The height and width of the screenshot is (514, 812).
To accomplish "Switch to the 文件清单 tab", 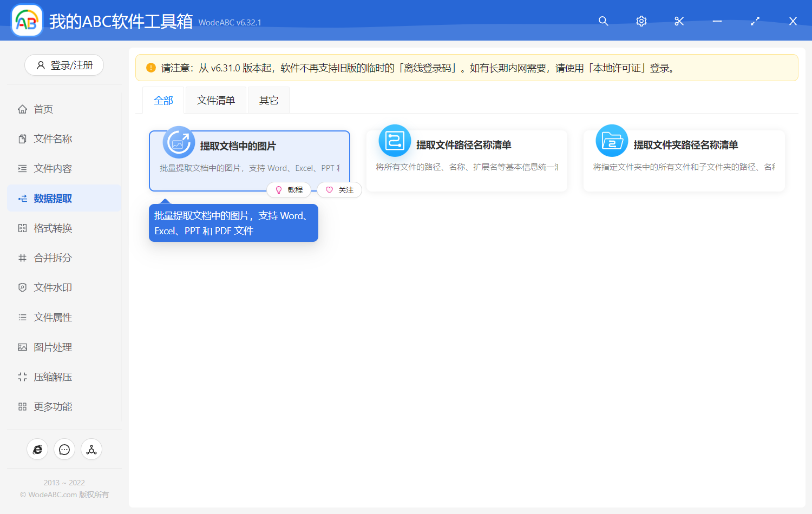I will (215, 100).
